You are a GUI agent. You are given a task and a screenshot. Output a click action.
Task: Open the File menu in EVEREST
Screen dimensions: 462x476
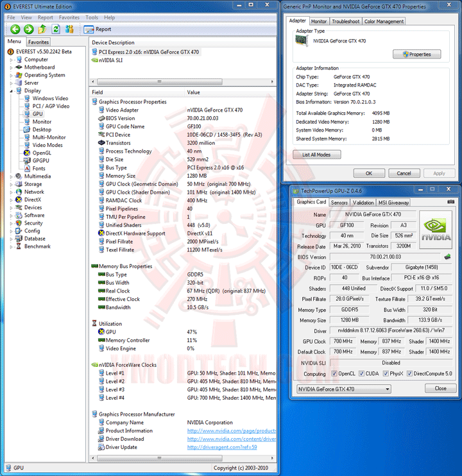(x=11, y=17)
